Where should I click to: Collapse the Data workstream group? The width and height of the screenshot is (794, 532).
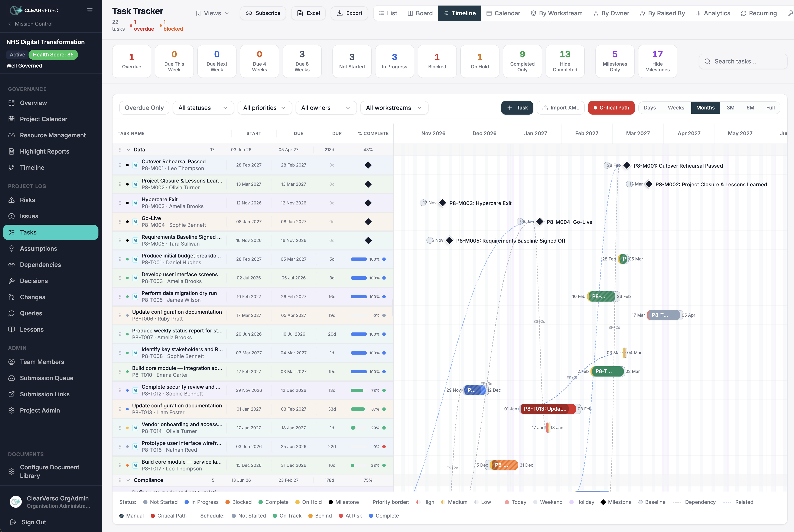pyautogui.click(x=128, y=150)
